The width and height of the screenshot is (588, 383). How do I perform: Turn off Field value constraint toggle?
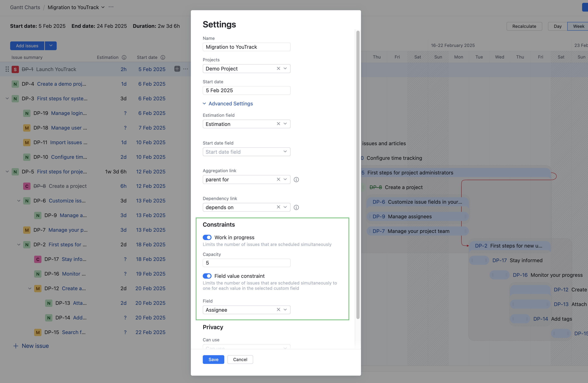(x=207, y=276)
